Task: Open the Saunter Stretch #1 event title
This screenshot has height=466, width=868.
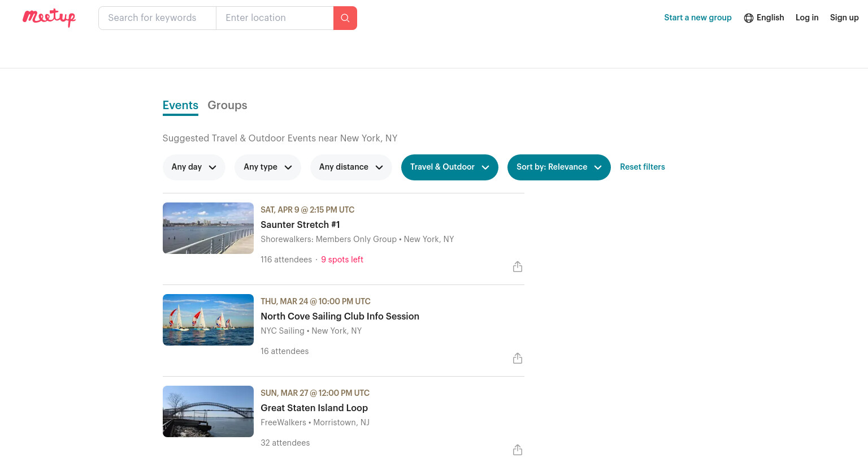Action: (x=300, y=225)
